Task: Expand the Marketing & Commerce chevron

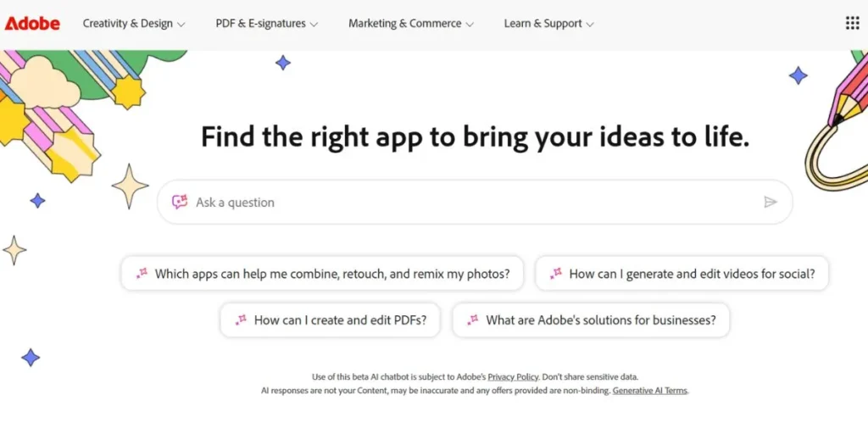Action: tap(470, 25)
